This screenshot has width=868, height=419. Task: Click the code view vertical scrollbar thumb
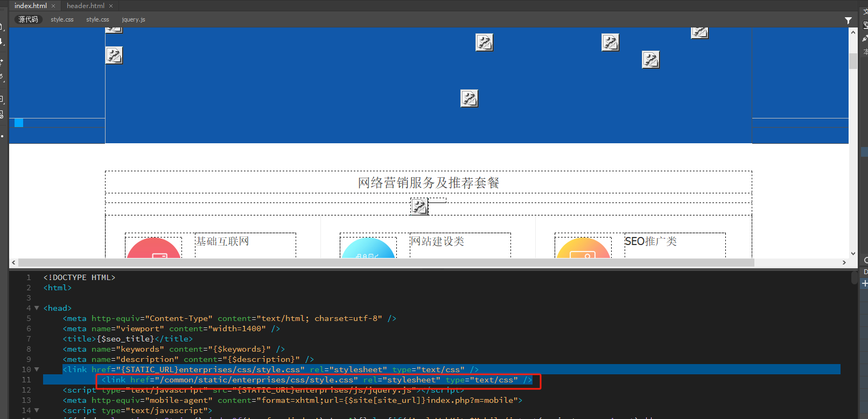pyautogui.click(x=854, y=278)
